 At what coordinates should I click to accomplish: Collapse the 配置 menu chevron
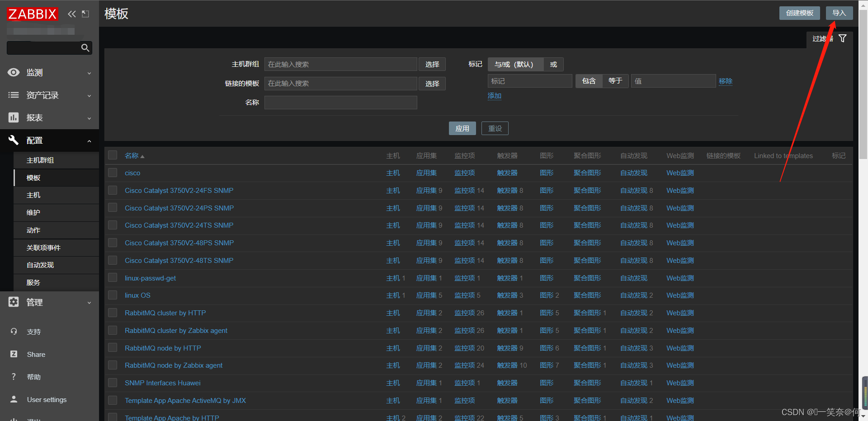pos(89,141)
